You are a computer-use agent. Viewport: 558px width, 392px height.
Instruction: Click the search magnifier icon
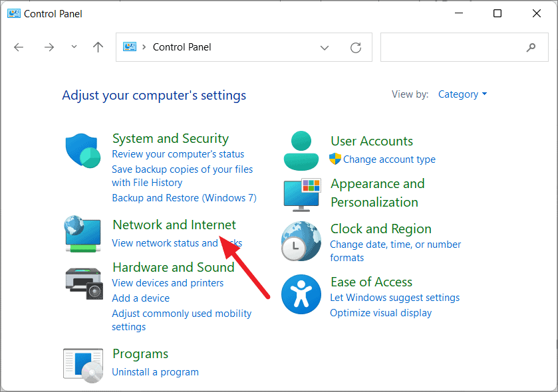pyautogui.click(x=530, y=47)
